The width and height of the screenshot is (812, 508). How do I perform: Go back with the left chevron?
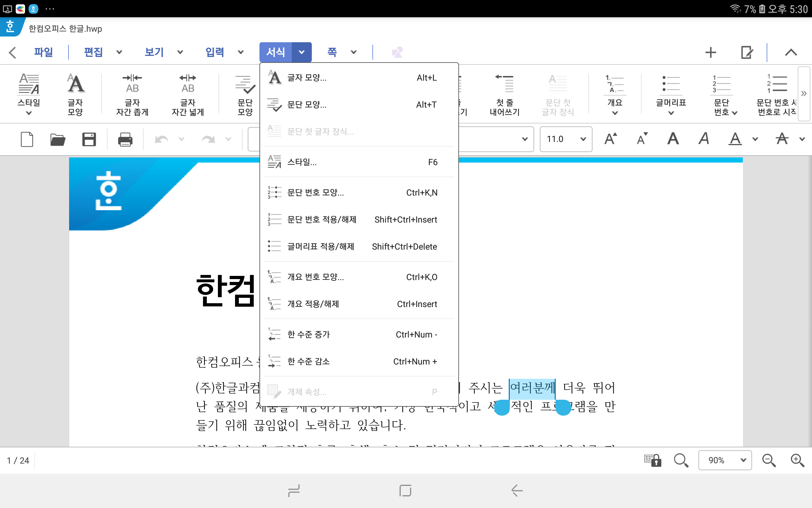point(12,52)
